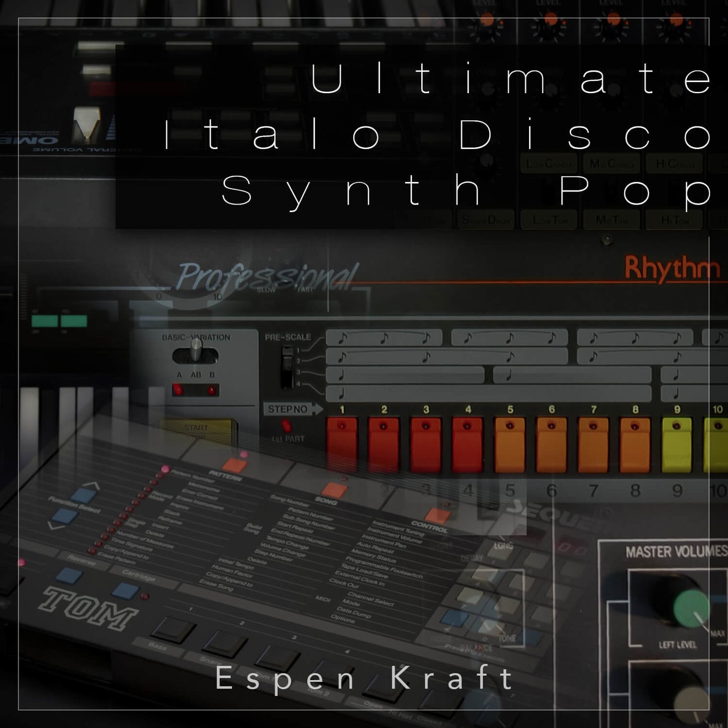Viewport: 728px width, 728px height.
Task: Click the Hi Tom label
Action: pyautogui.click(x=675, y=220)
